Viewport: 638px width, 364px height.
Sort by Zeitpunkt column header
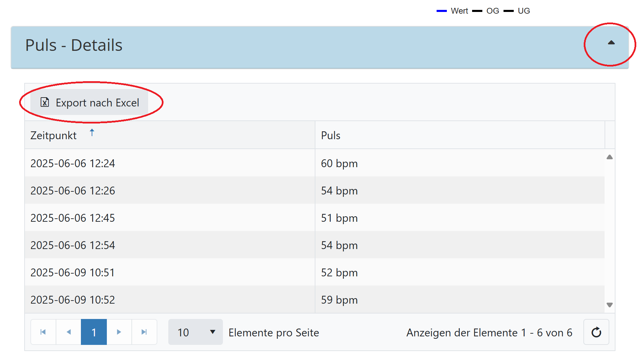(54, 135)
